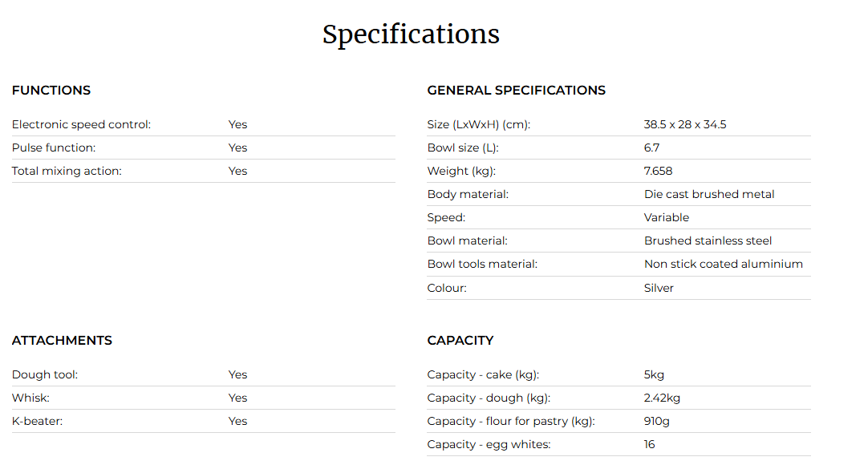
Task: Select the K-beater row label
Action: point(37,421)
